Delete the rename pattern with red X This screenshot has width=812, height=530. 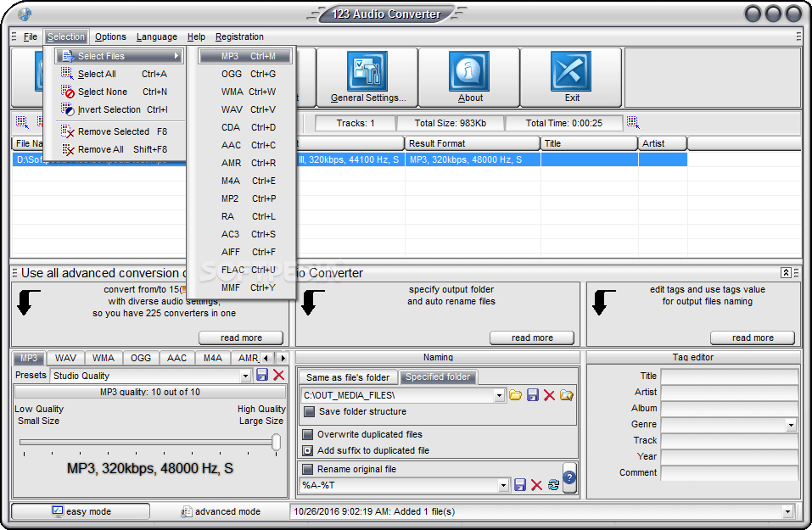[536, 485]
